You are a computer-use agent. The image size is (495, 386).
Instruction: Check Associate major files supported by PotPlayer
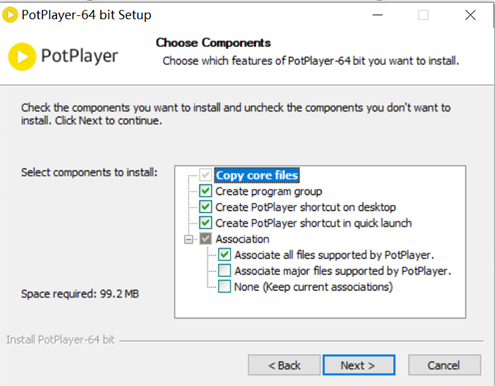pyautogui.click(x=224, y=271)
